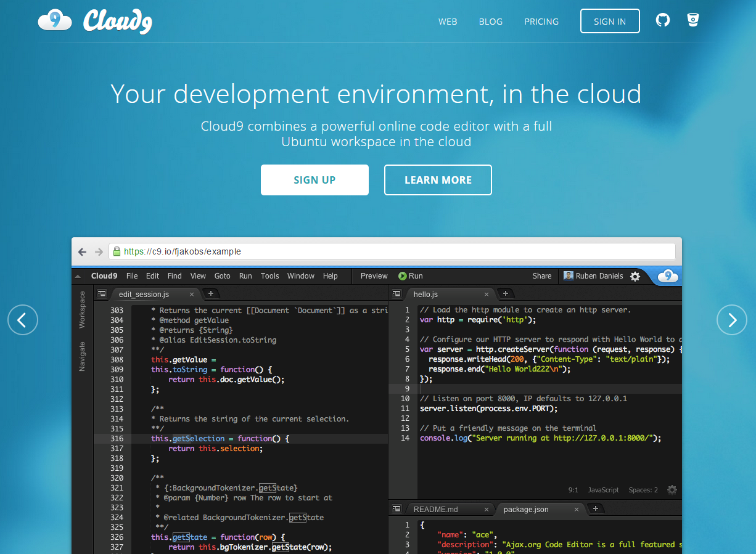Open the Navigate side panel
This screenshot has height=554, width=756.
click(82, 357)
